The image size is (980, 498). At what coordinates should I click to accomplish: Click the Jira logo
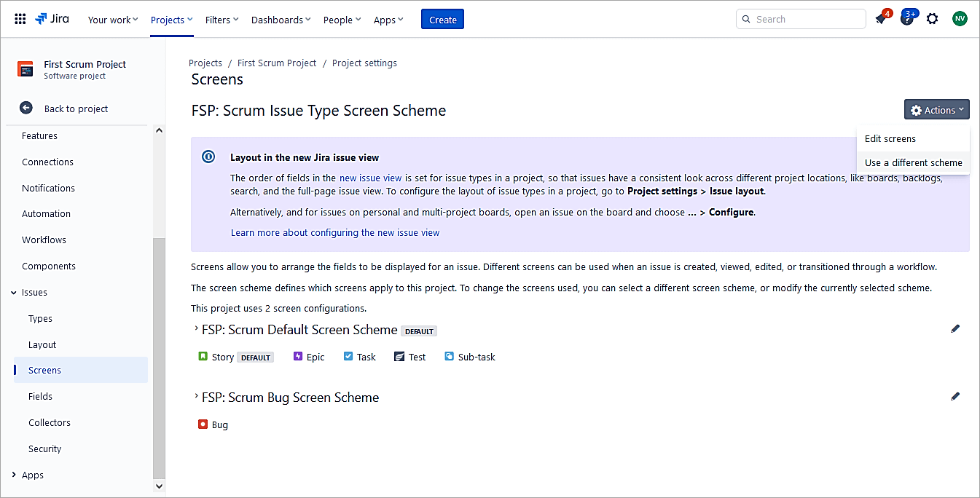(52, 20)
